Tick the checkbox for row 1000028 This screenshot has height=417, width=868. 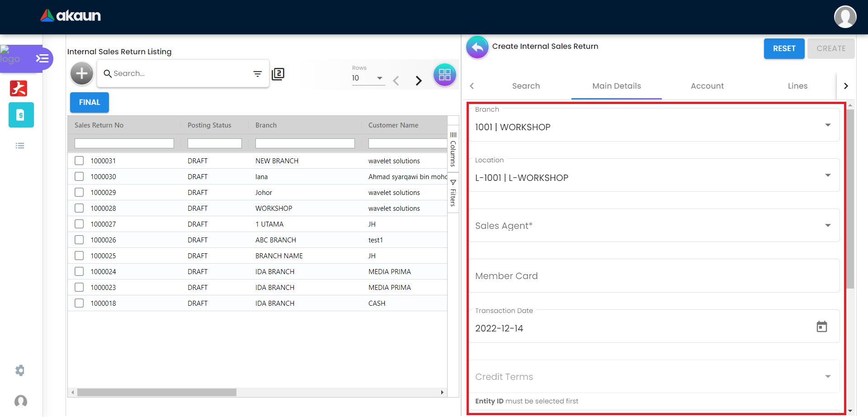[x=79, y=208]
